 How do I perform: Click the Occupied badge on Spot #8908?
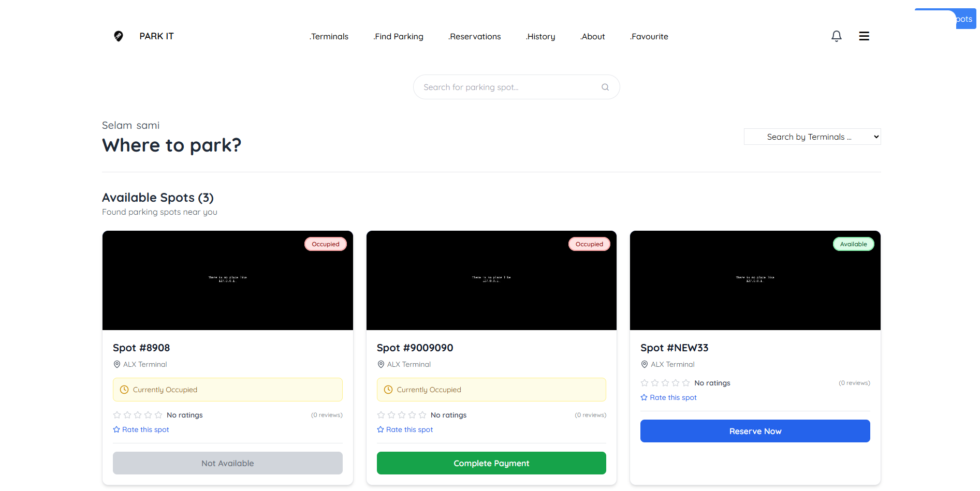(x=326, y=244)
